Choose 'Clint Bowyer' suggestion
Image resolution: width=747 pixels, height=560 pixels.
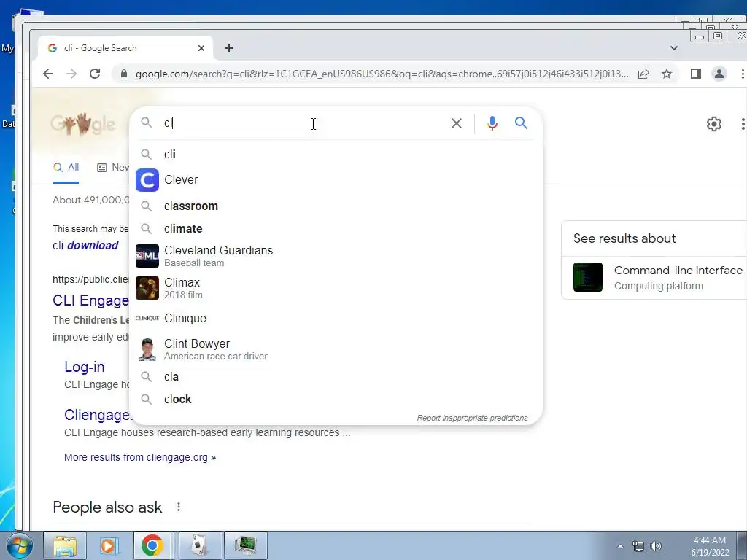point(336,349)
